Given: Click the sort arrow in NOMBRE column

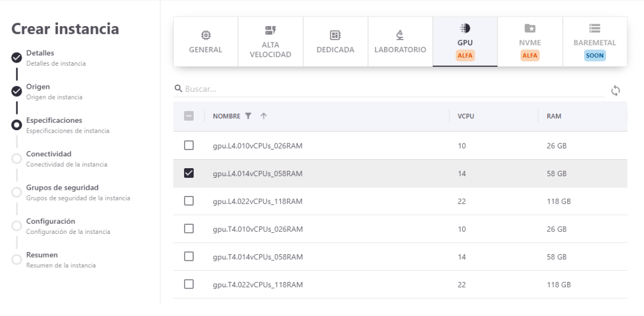Looking at the screenshot, I should pos(263,116).
